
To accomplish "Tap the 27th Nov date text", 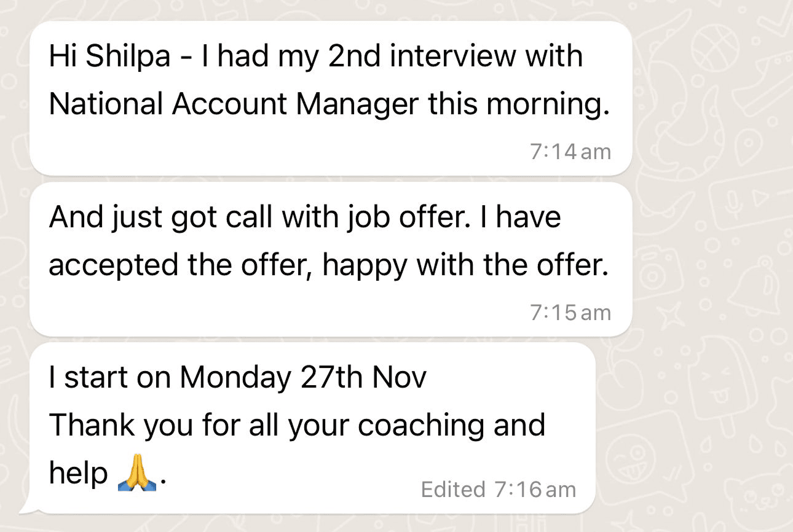I will [363, 378].
